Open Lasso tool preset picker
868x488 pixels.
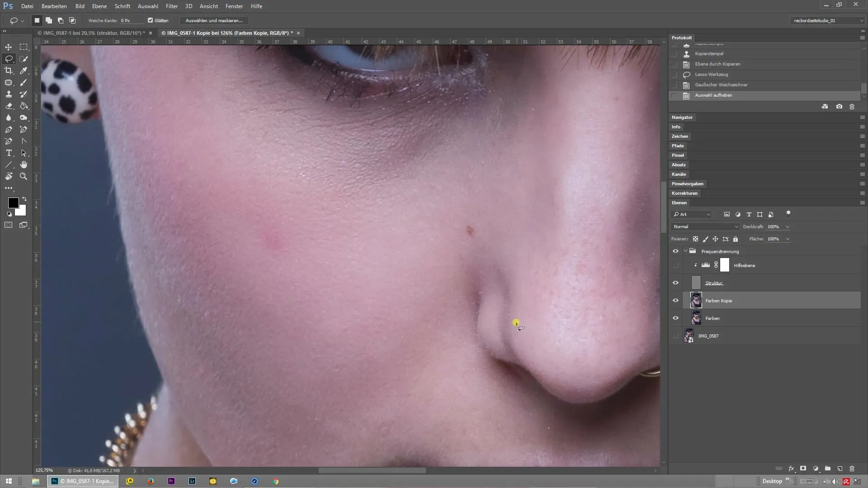[x=17, y=20]
